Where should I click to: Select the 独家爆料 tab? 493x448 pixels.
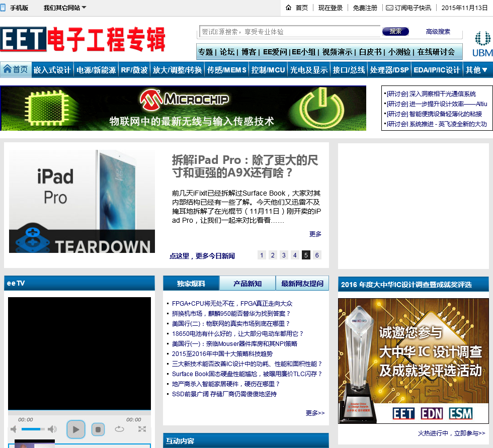point(191,284)
